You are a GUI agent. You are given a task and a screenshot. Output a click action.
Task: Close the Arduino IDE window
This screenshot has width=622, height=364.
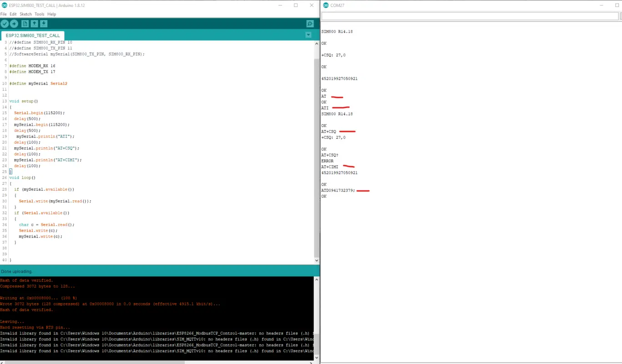(312, 5)
